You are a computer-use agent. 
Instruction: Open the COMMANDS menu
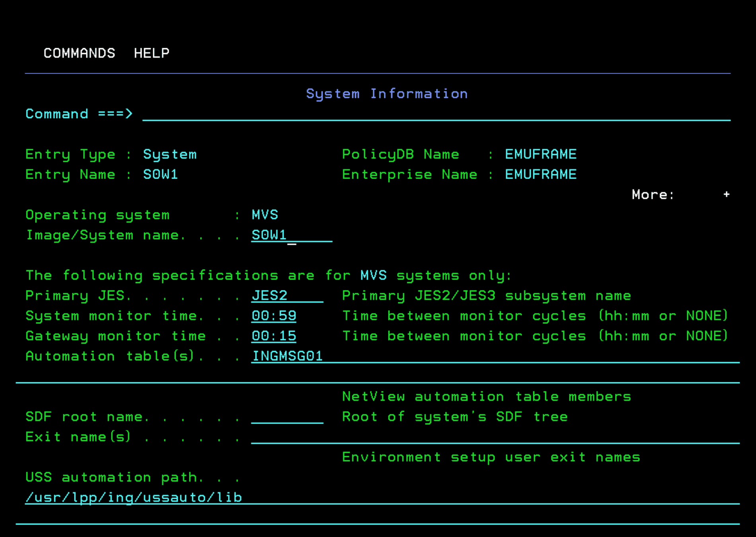tap(79, 53)
